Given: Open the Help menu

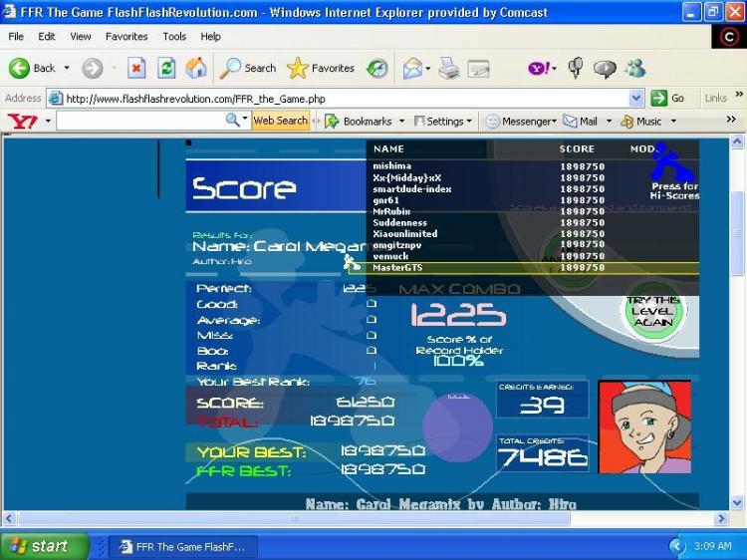Looking at the screenshot, I should pyautogui.click(x=210, y=36).
